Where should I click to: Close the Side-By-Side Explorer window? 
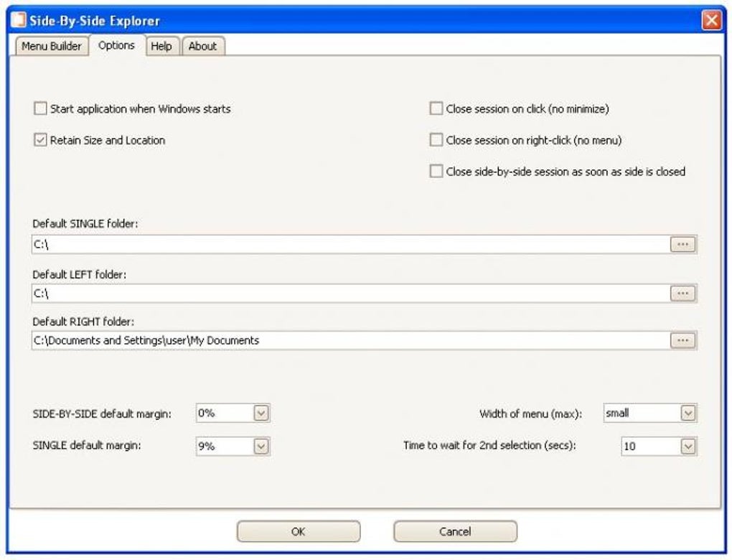(x=711, y=21)
